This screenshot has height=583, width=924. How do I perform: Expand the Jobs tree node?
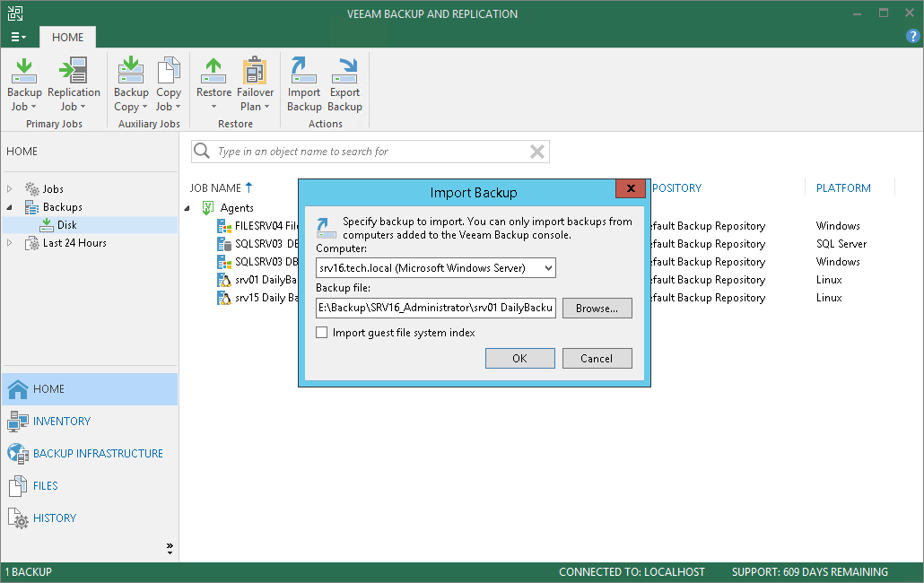click(10, 189)
